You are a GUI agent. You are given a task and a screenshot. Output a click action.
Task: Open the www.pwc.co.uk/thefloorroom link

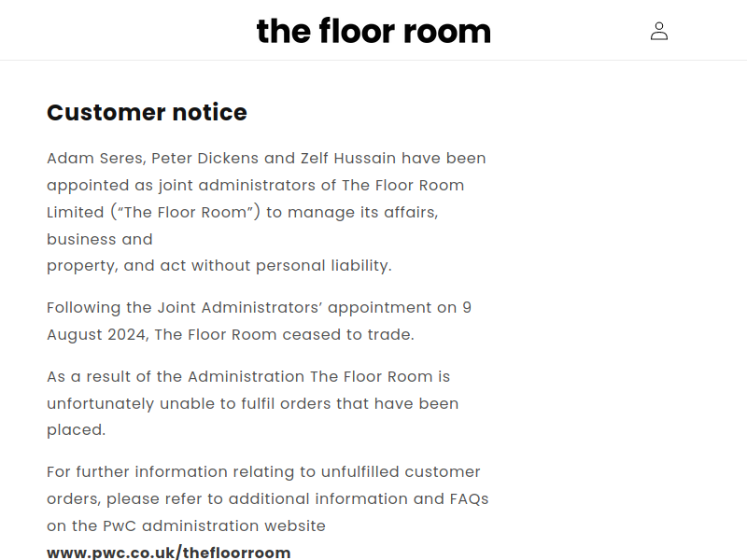point(169,553)
